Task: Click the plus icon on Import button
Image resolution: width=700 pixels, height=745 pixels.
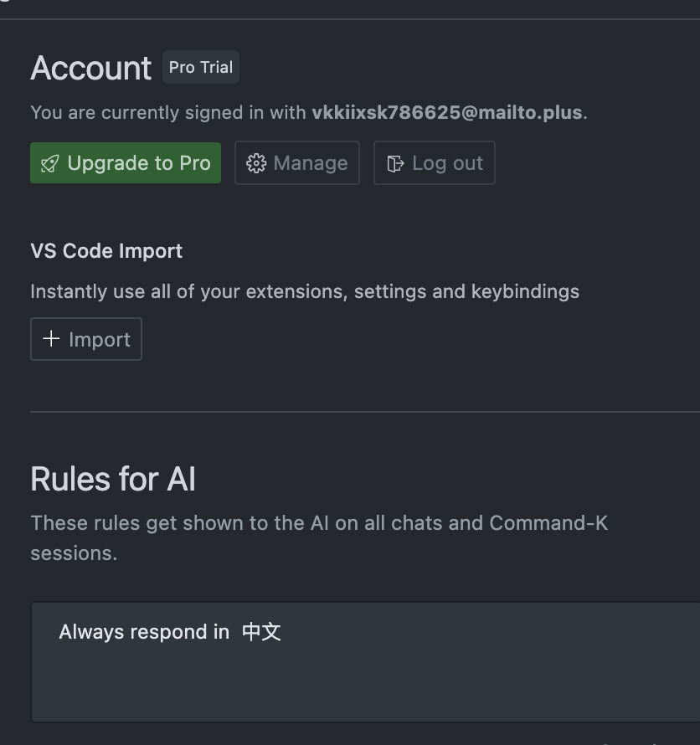Action: tap(51, 339)
